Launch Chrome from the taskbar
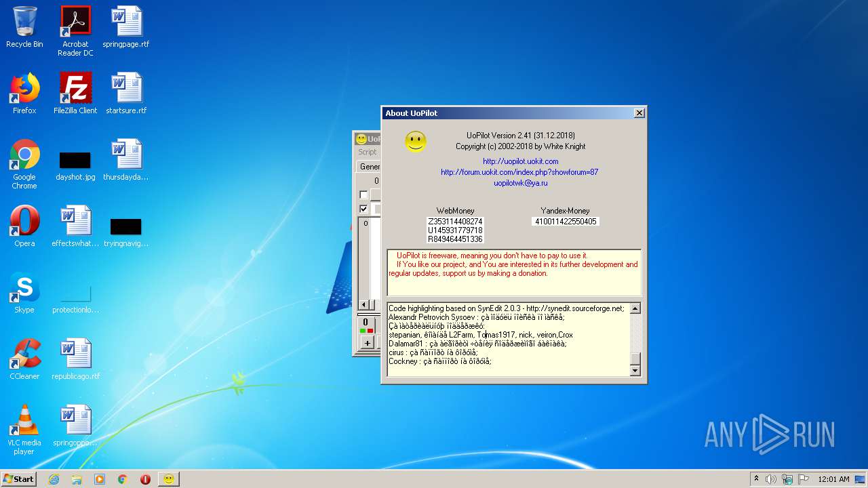Screen dimensions: 868x488 click(122, 479)
